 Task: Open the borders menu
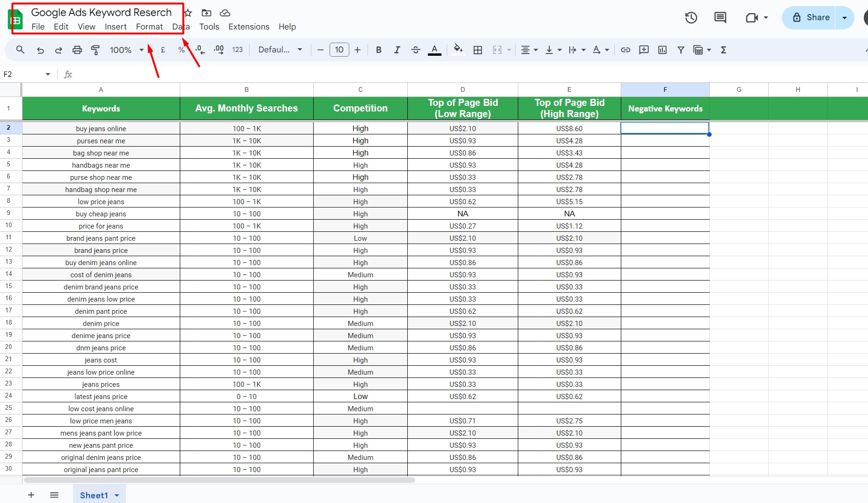coord(478,50)
